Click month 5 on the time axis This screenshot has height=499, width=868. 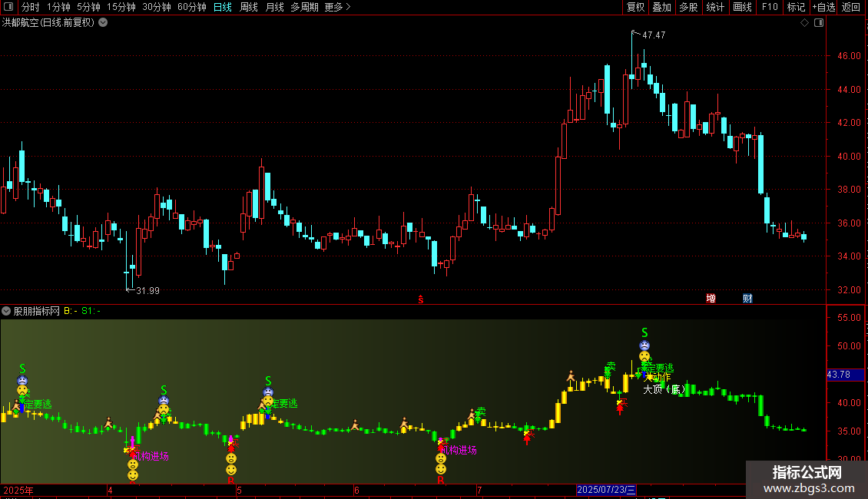click(x=239, y=490)
